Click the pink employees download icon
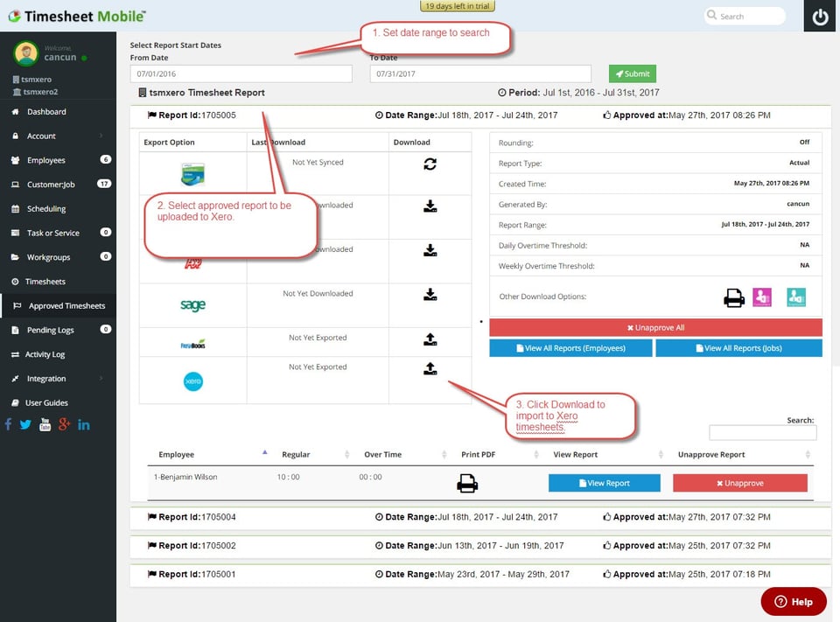 point(762,297)
